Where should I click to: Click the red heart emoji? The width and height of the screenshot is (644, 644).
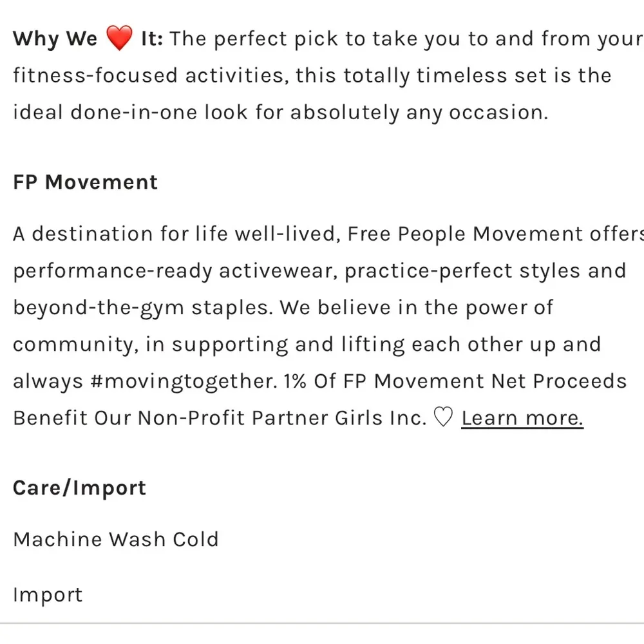point(118,39)
